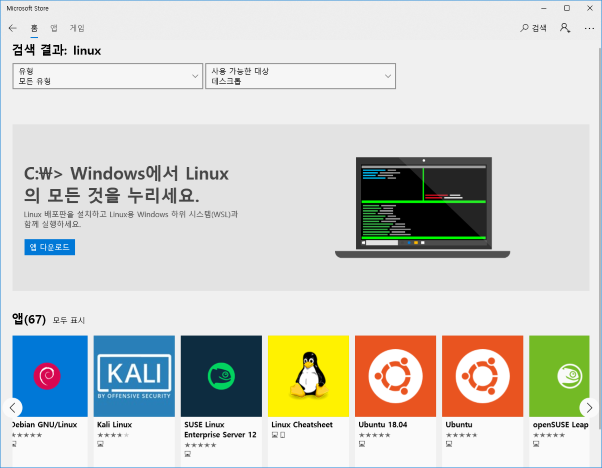This screenshot has width=602, height=468.
Task: Click the PC device icon under Ubuntu 18.04
Action: [x=362, y=444]
